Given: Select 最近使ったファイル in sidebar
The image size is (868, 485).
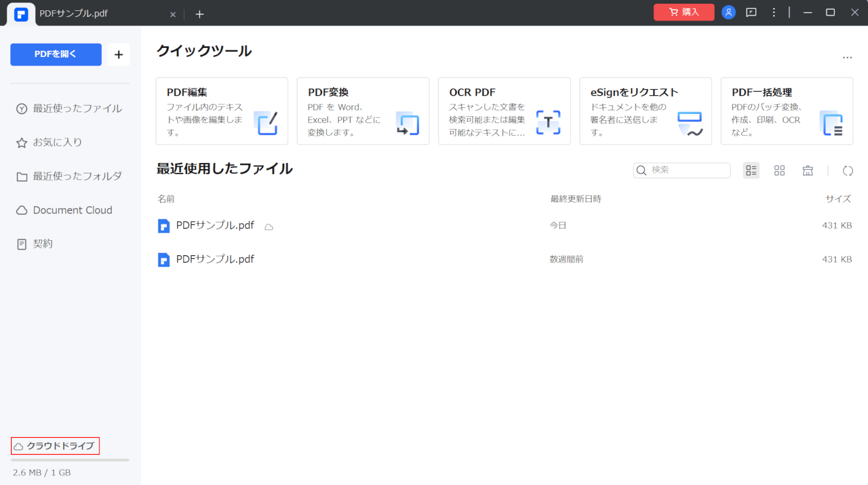Looking at the screenshot, I should coord(69,109).
